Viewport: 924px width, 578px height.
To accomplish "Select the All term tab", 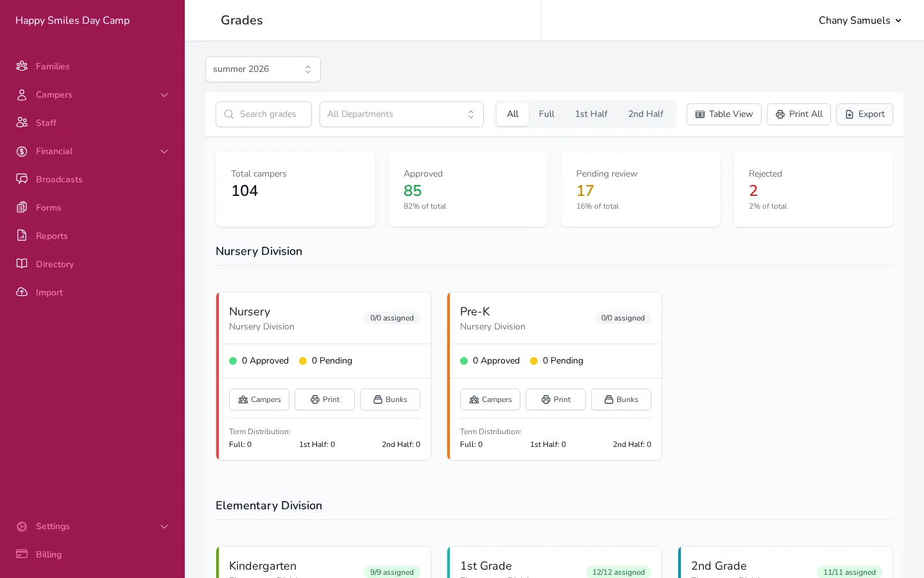I will point(513,114).
